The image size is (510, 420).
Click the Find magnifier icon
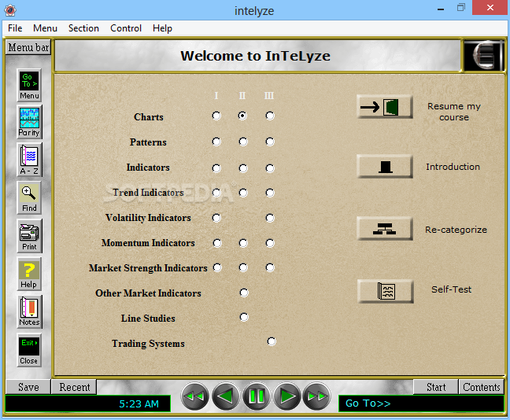pos(29,197)
